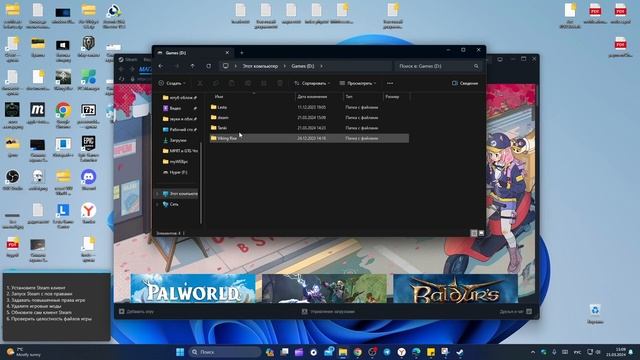Select the Viking Rise folder

[309, 138]
